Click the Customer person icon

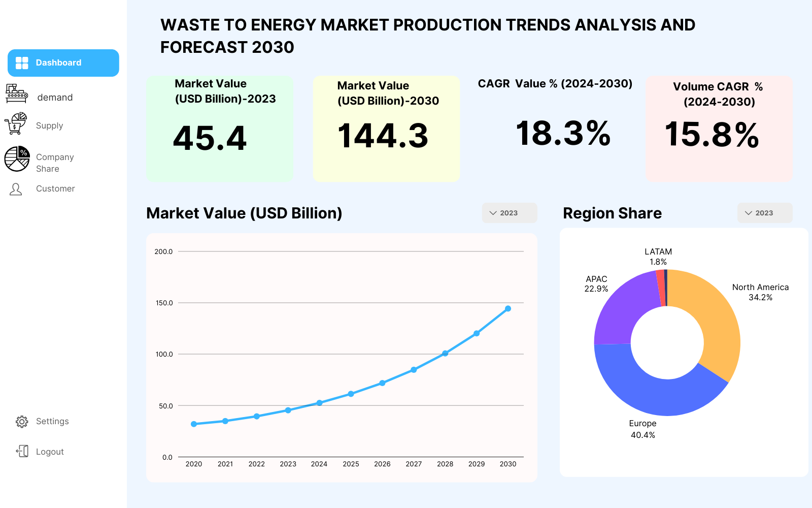(x=16, y=189)
